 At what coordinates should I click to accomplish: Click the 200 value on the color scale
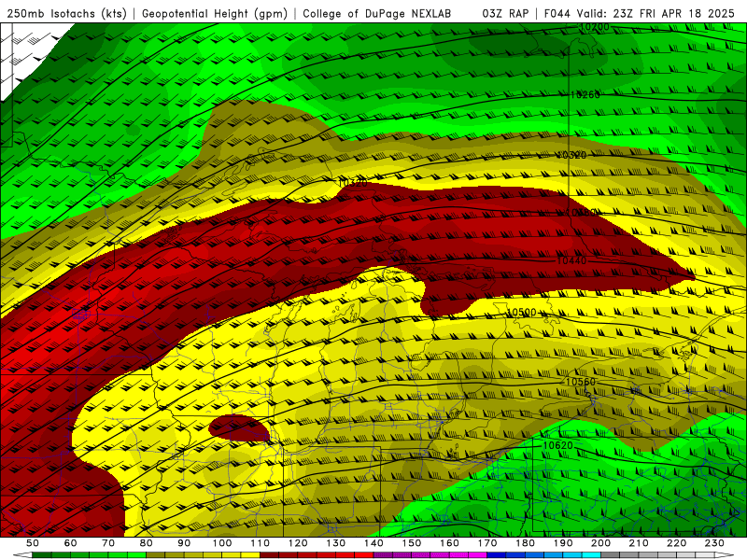click(600, 543)
